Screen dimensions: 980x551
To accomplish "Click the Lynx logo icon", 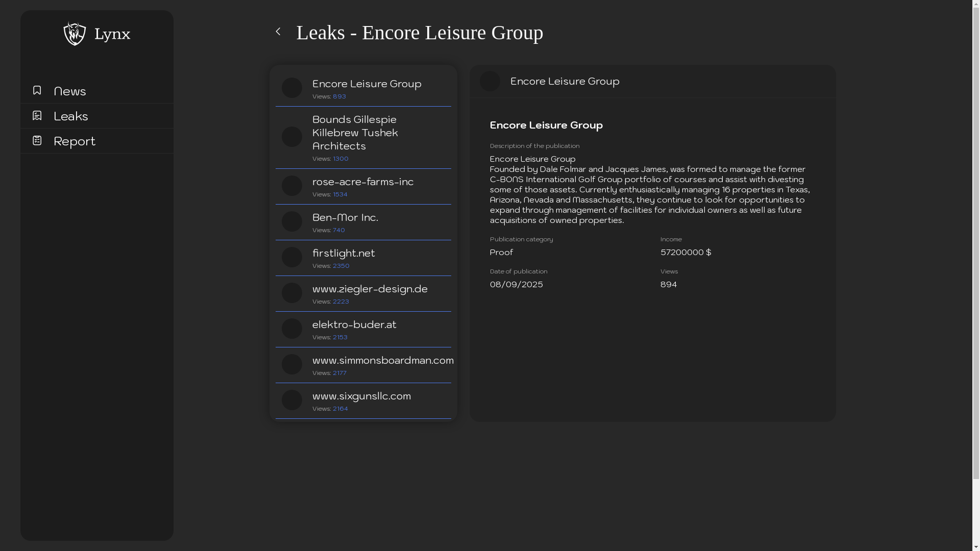I will point(75,34).
